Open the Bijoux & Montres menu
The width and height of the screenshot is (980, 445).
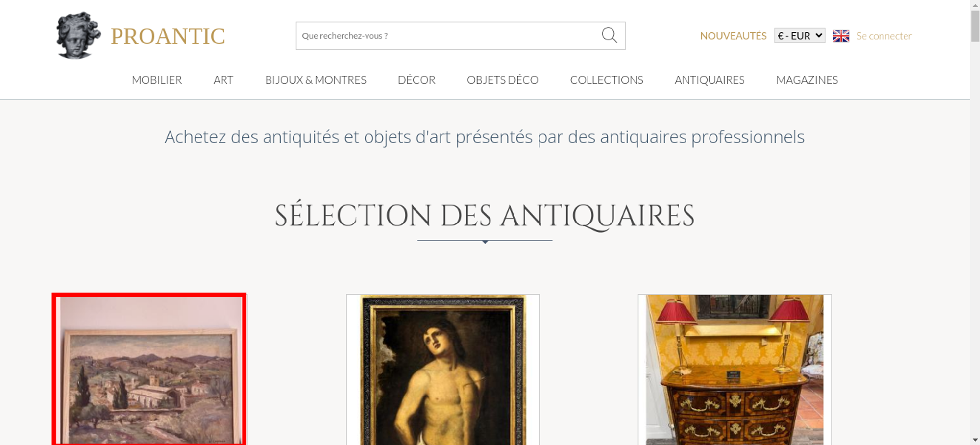tap(316, 80)
